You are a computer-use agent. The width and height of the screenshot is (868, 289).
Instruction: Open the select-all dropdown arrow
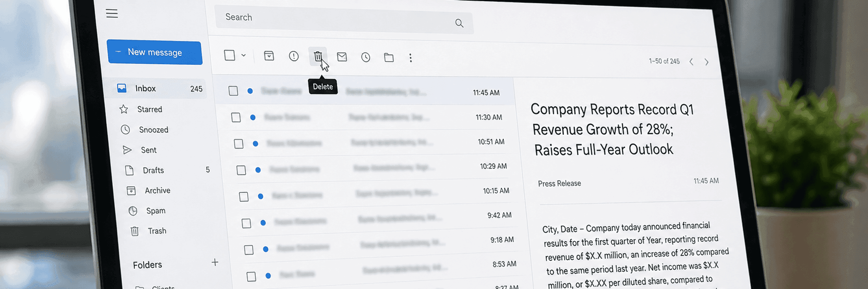pyautogui.click(x=243, y=55)
